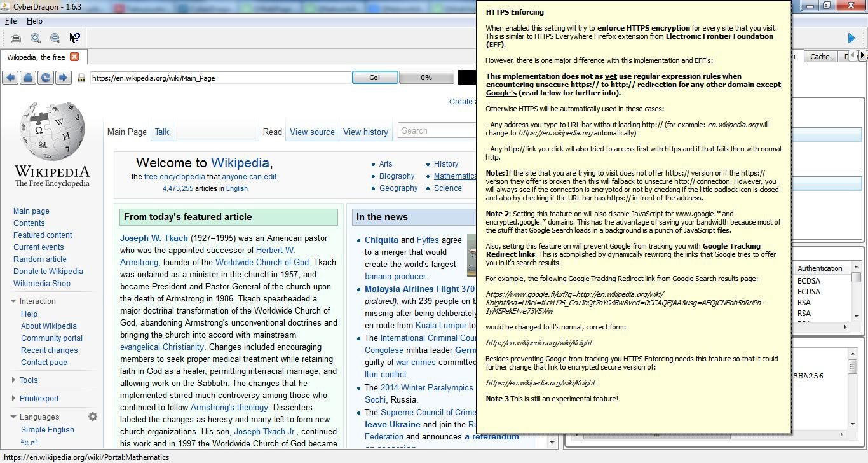The height and width of the screenshot is (463, 868).
Task: Click the scrollbar of the SHA256 text panel
Action: (x=852, y=389)
